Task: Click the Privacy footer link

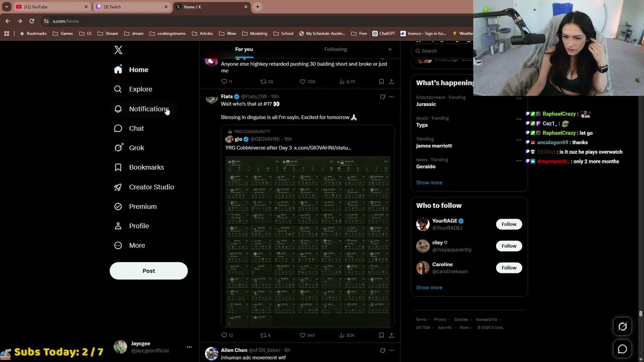Action: 440,320
